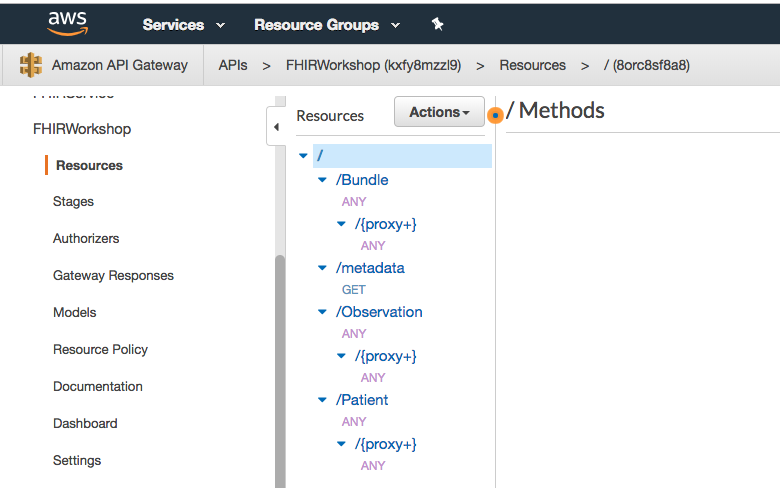Image resolution: width=780 pixels, height=488 pixels.
Task: Select ANY method of /Patient/{proxy+}
Action: (x=373, y=466)
